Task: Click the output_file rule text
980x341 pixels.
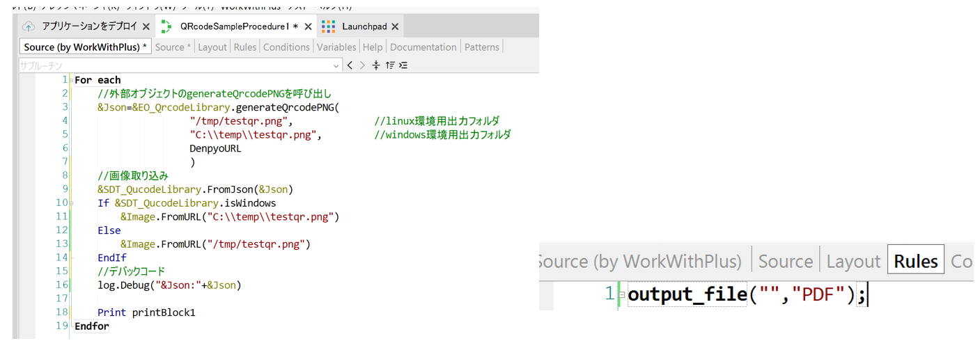Action: point(687,295)
